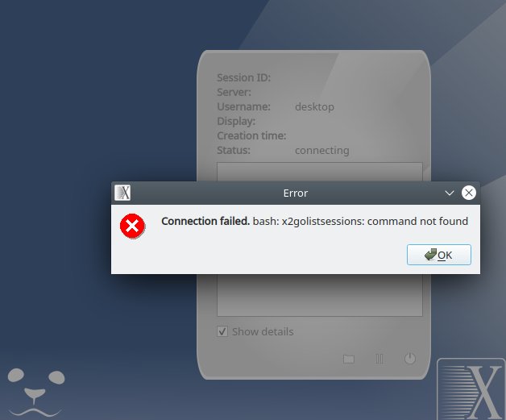
Task: Click the 'connecting' status value
Action: click(x=321, y=151)
